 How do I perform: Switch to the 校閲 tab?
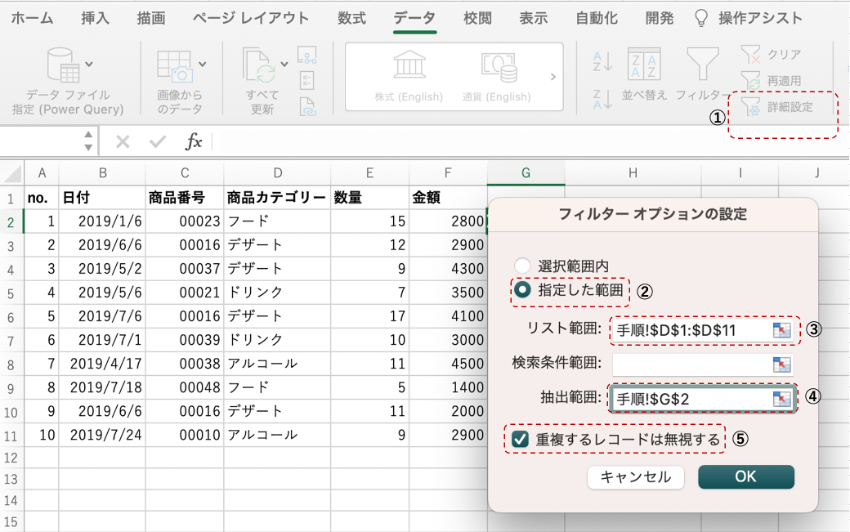478,18
